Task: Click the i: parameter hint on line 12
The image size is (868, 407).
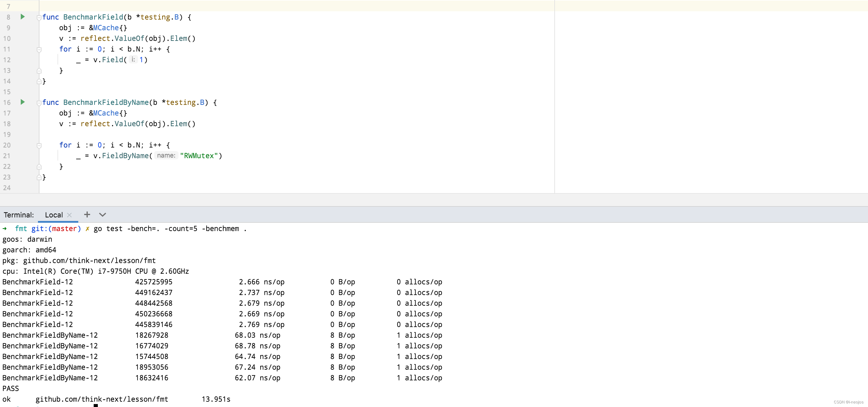Action: (133, 60)
